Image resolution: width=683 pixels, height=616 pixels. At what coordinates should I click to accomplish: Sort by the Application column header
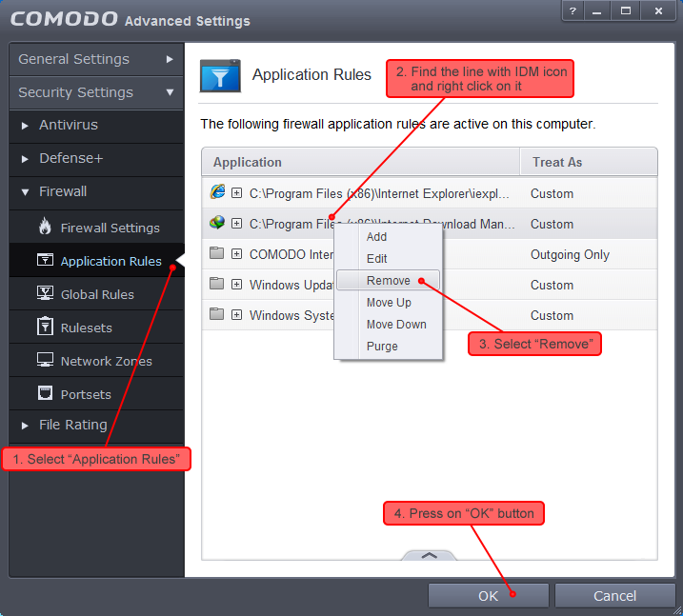click(x=361, y=162)
